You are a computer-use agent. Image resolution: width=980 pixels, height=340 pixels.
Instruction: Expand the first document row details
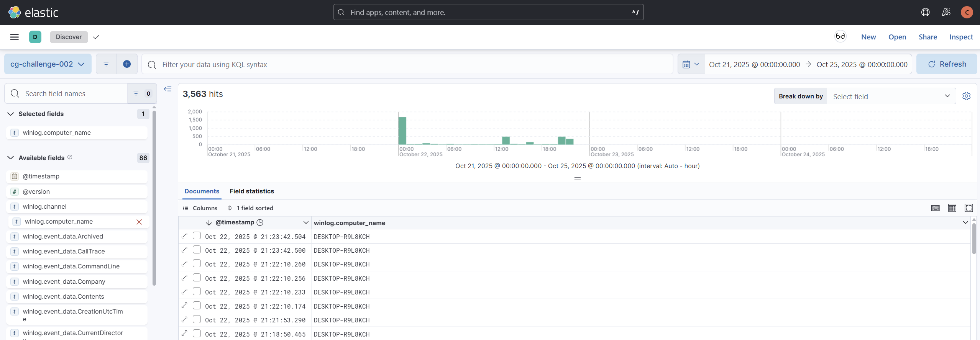coord(184,236)
